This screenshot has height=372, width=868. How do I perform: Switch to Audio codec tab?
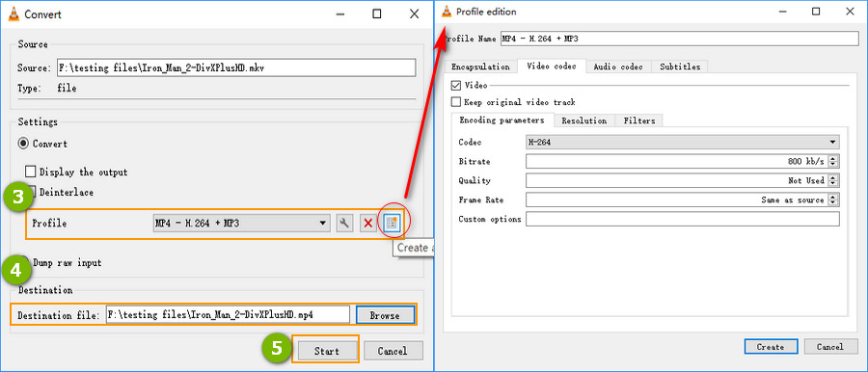[618, 66]
